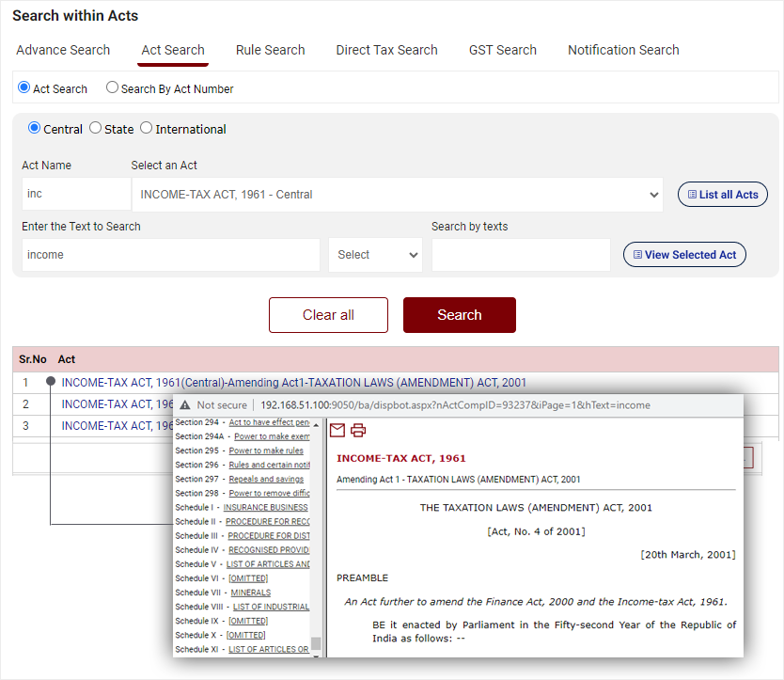Click the Not secure warning icon
Screen dimensions: 784x680
(185, 405)
